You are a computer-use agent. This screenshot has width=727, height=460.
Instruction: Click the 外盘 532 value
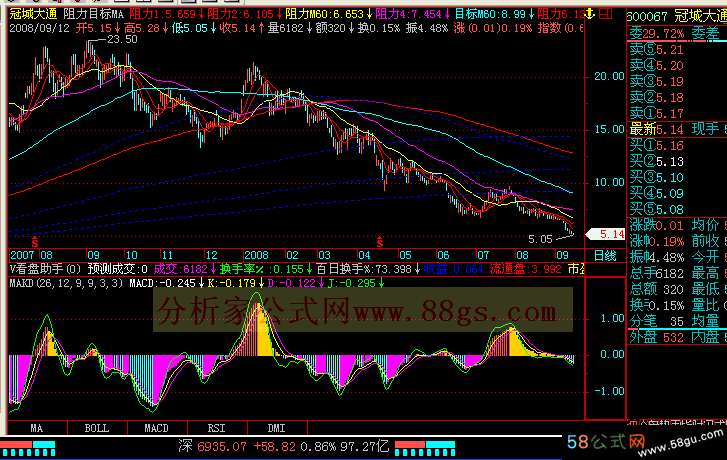[x=656, y=337]
